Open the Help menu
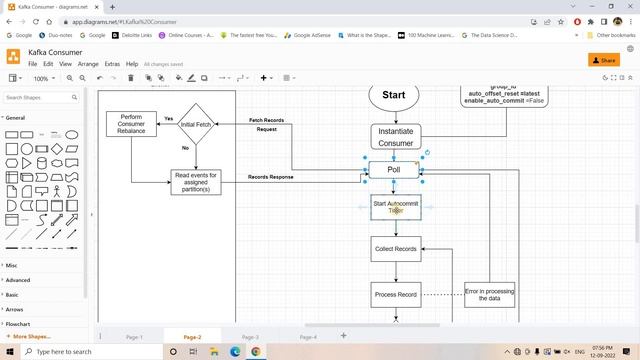The height and width of the screenshot is (360, 640). [132, 64]
